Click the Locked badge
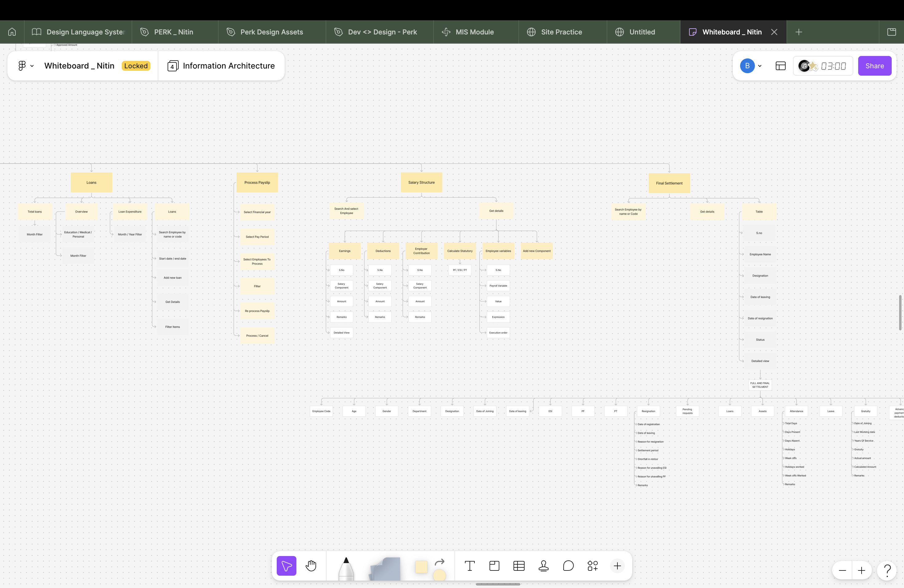The image size is (904, 588). 136,66
